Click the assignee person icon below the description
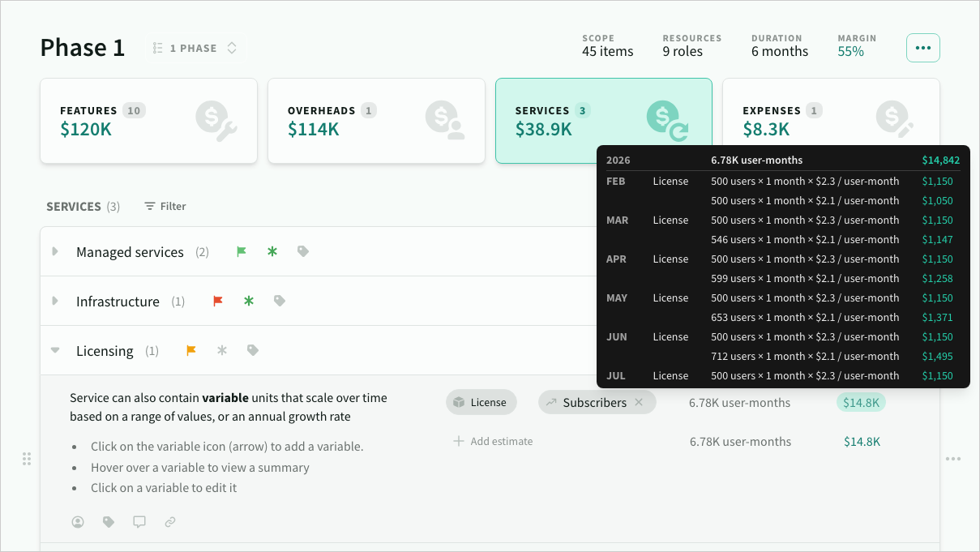Image resolution: width=980 pixels, height=552 pixels. [78, 521]
